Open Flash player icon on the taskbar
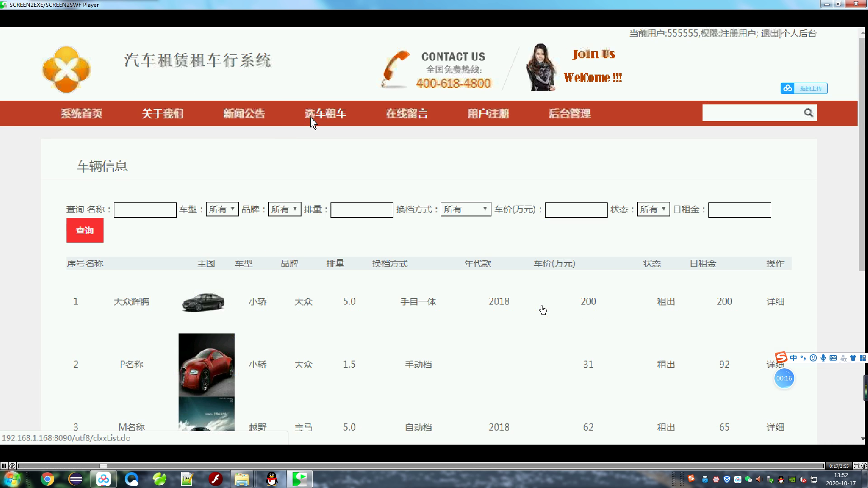 point(216,479)
